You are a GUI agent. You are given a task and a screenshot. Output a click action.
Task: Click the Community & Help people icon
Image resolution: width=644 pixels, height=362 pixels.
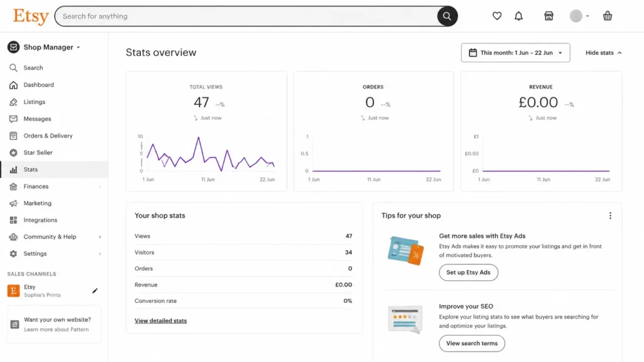[x=14, y=237]
